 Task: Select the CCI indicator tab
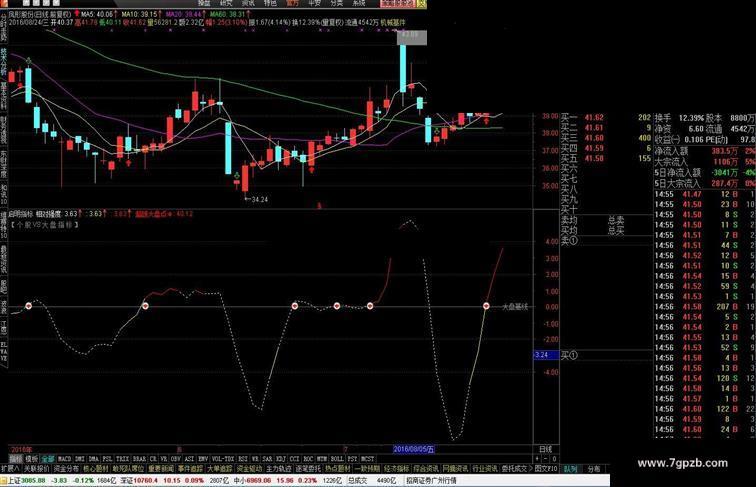tap(294, 459)
